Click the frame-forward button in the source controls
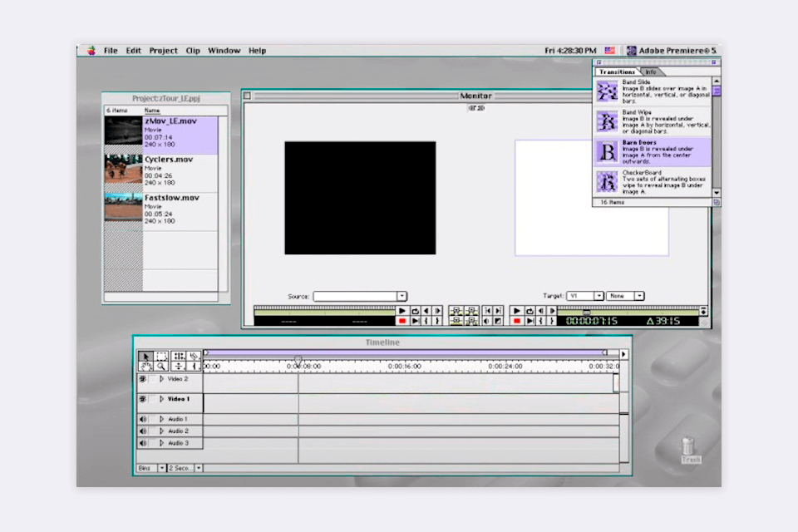 click(436, 310)
